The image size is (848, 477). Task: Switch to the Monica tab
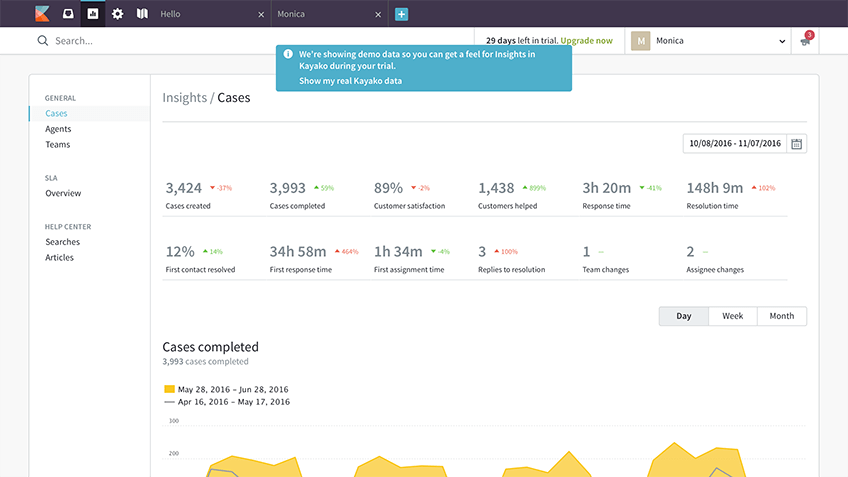[291, 14]
